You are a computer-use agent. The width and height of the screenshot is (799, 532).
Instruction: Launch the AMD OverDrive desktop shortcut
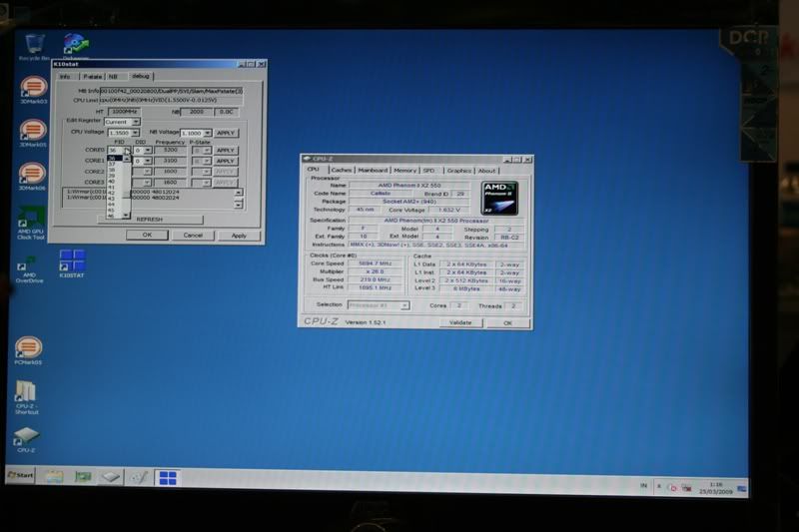tap(28, 266)
